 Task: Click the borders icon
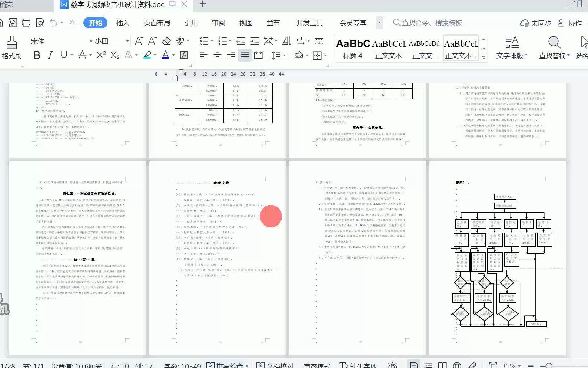317,56
